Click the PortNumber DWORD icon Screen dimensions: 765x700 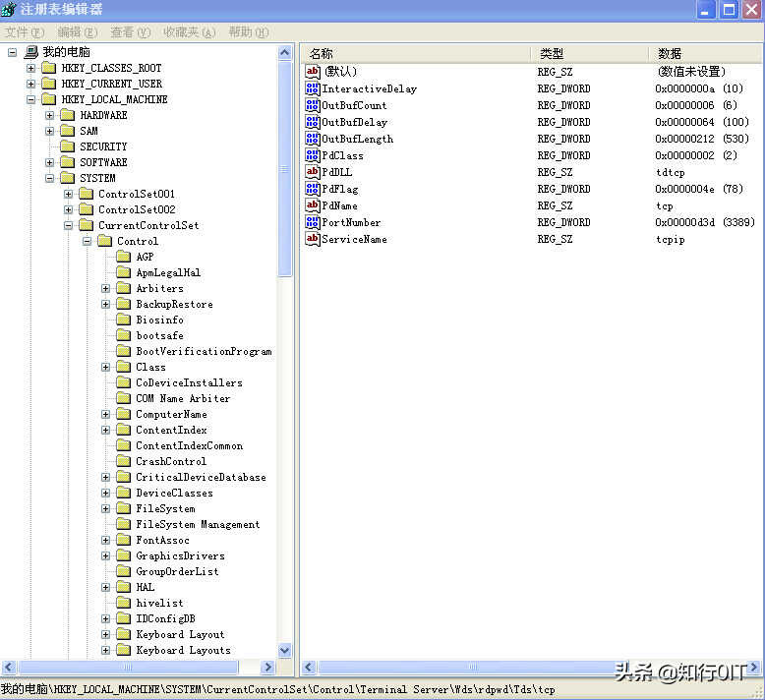point(313,222)
